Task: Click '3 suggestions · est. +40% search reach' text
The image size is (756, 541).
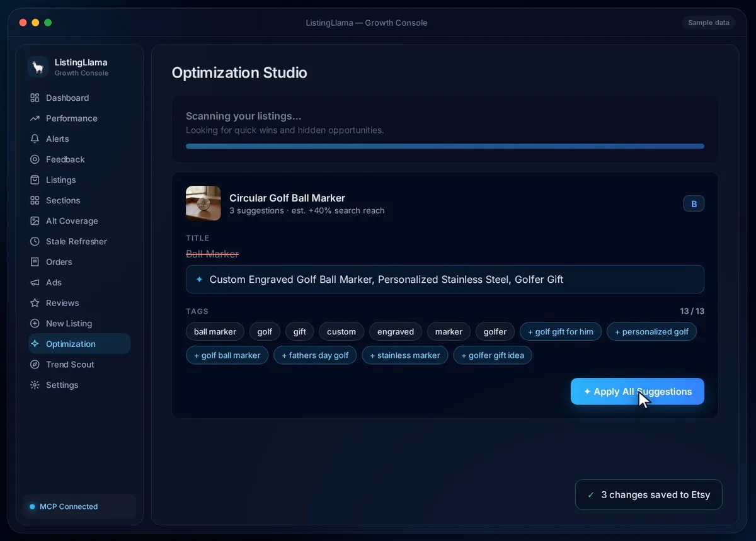Action: coord(307,210)
